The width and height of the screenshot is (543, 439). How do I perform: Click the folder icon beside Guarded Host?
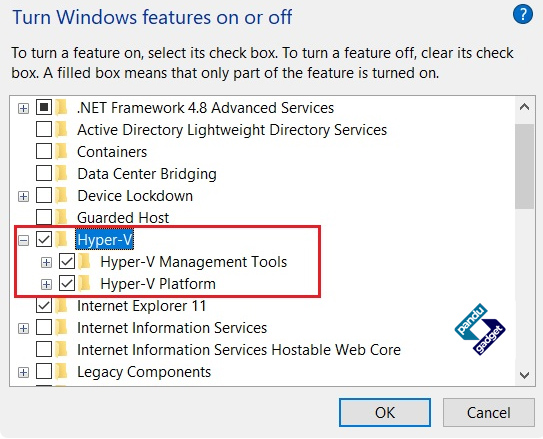coord(62,217)
